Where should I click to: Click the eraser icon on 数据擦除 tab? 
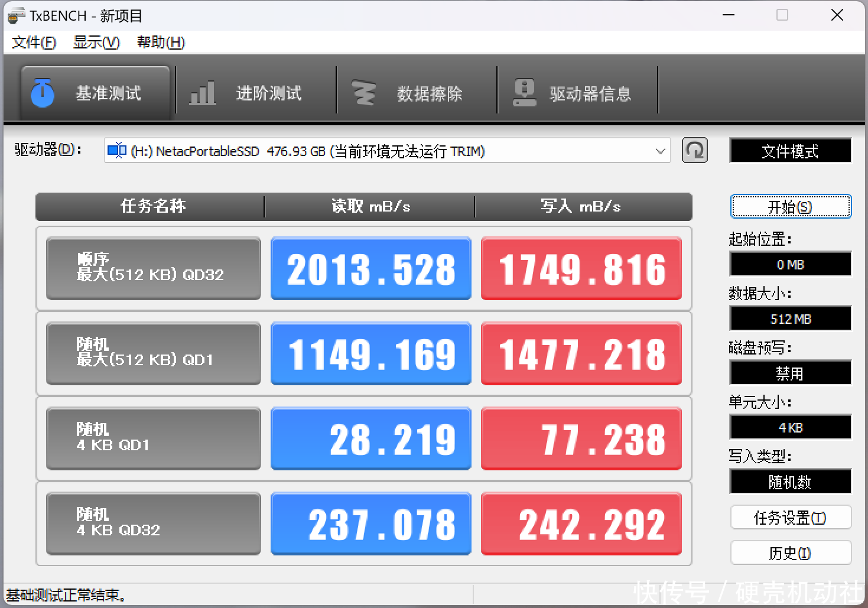363,93
